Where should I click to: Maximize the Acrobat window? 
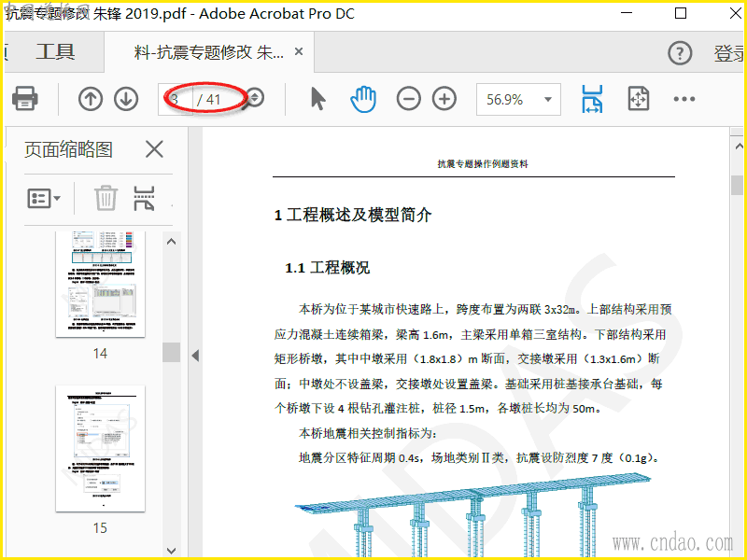point(681,13)
